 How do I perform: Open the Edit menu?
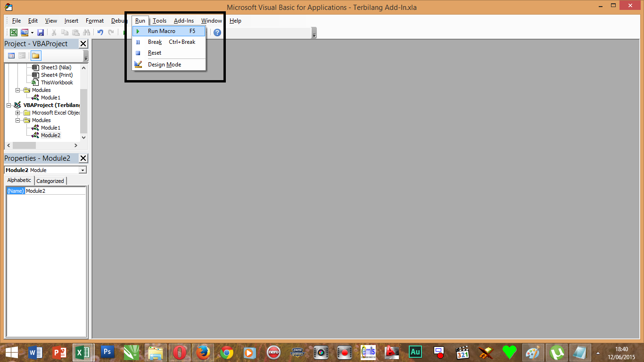pos(33,21)
